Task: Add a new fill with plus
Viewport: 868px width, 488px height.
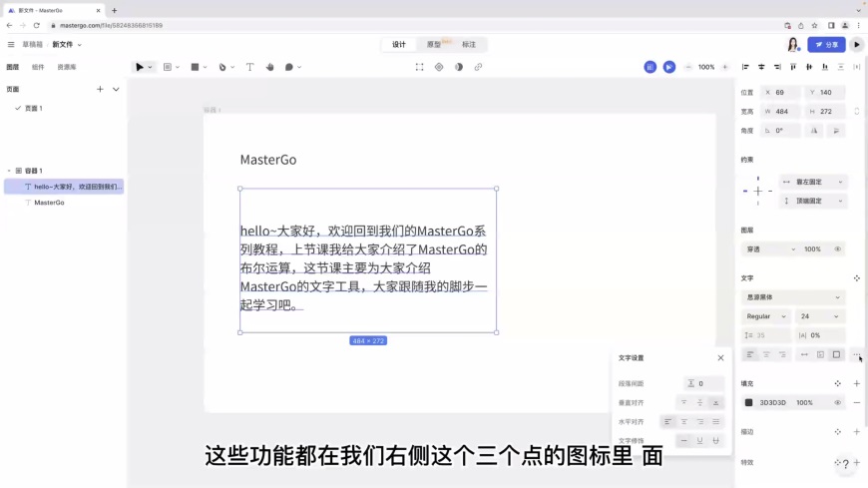Action: click(856, 383)
